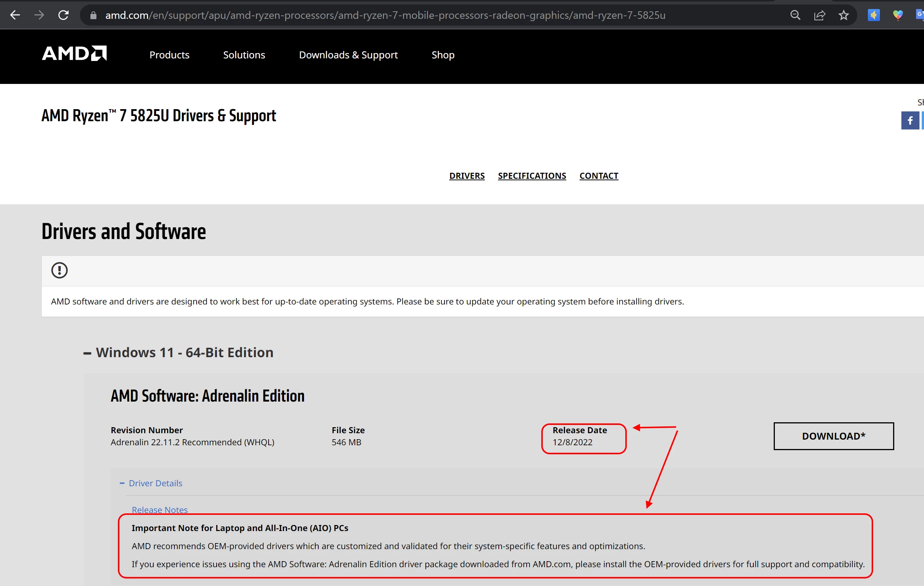
Task: Jump to the SPECIFICATIONS tab
Action: 532,176
